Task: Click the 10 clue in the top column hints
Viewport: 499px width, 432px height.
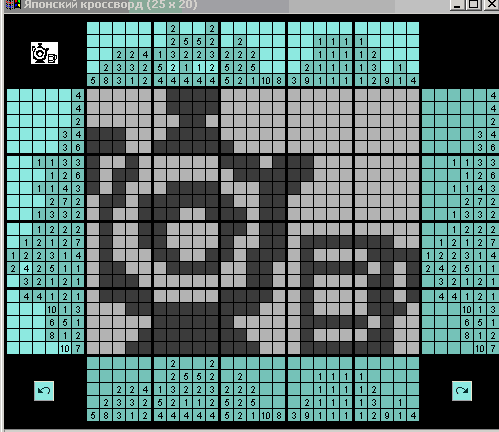Action: point(266,80)
